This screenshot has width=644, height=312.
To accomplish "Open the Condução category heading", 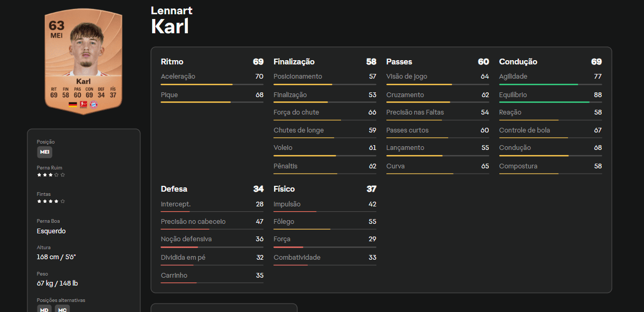I will pos(518,62).
